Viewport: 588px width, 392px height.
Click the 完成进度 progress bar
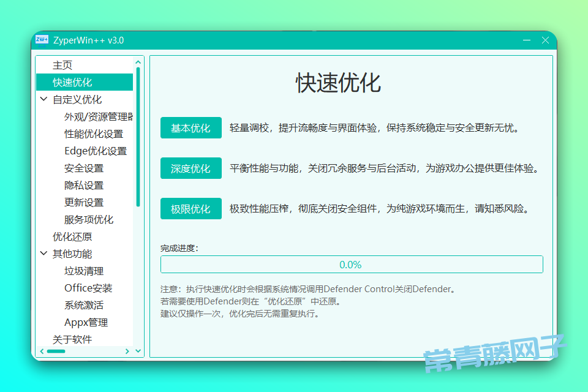[x=352, y=265]
